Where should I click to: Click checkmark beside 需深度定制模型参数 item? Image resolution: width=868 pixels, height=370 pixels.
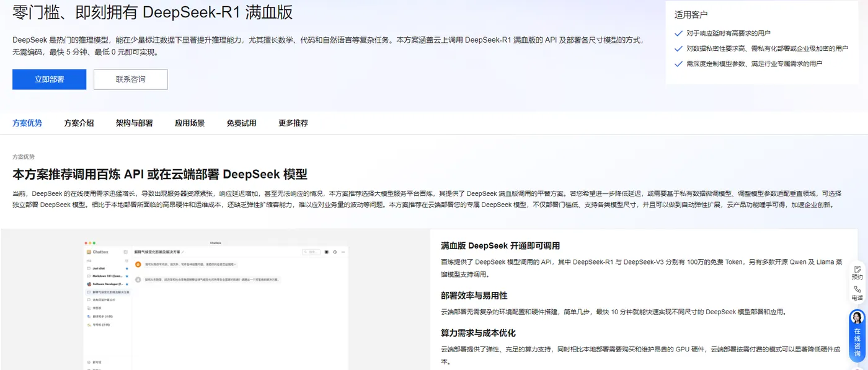678,63
